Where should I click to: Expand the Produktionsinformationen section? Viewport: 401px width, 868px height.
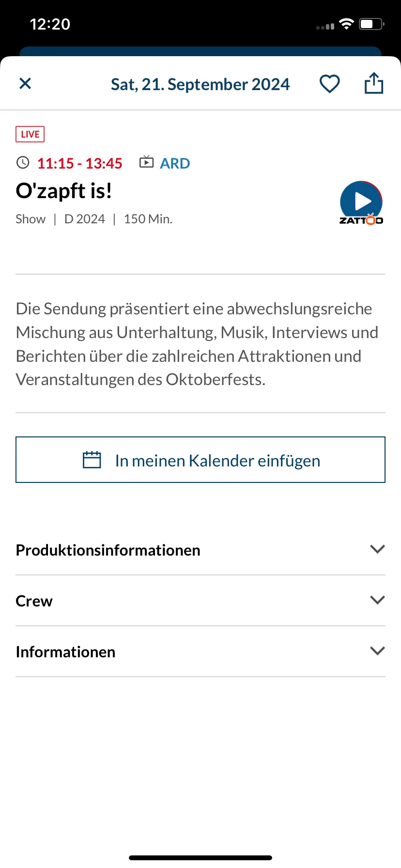[x=200, y=550]
